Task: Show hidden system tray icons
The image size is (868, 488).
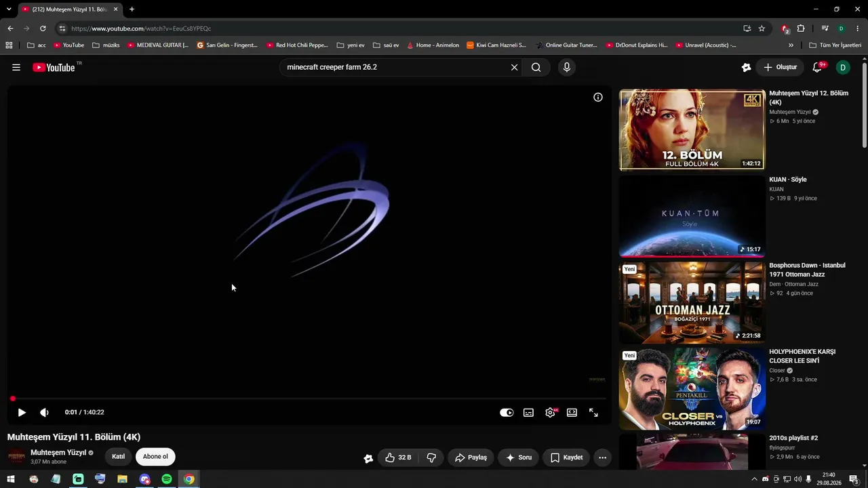Action: coord(755,479)
